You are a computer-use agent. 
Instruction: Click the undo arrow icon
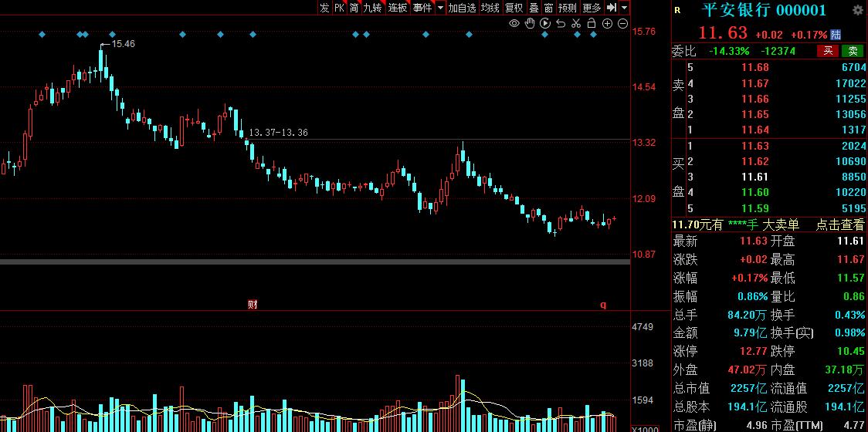pos(561,23)
